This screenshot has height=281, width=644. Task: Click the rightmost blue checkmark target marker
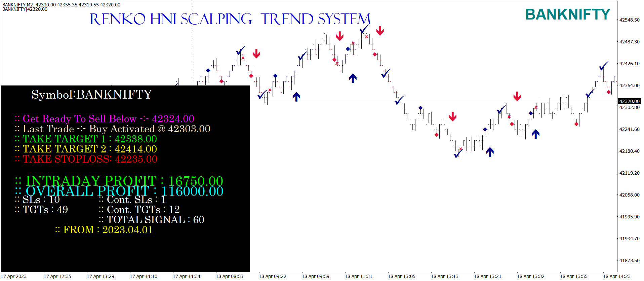pos(604,66)
